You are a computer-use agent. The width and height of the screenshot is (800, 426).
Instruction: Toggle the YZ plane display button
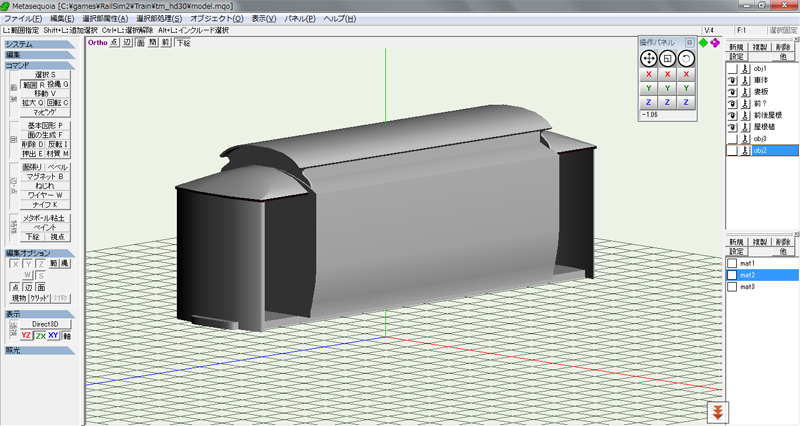[x=27, y=336]
